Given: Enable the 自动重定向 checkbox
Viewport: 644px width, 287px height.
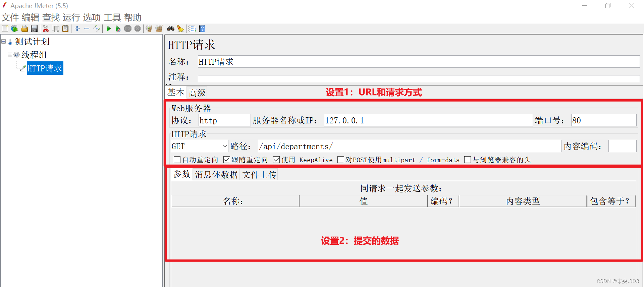Looking at the screenshot, I should (x=177, y=160).
